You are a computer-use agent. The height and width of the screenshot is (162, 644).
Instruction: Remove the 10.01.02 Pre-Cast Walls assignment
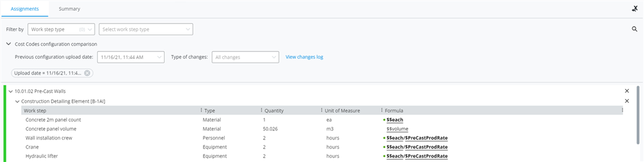pyautogui.click(x=627, y=91)
